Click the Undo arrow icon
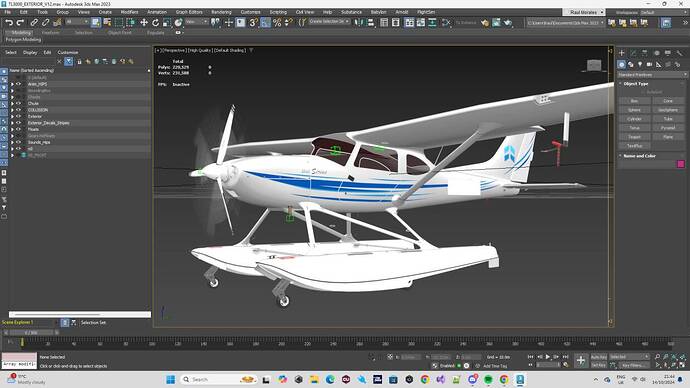The width and height of the screenshot is (690, 388). click(x=9, y=22)
